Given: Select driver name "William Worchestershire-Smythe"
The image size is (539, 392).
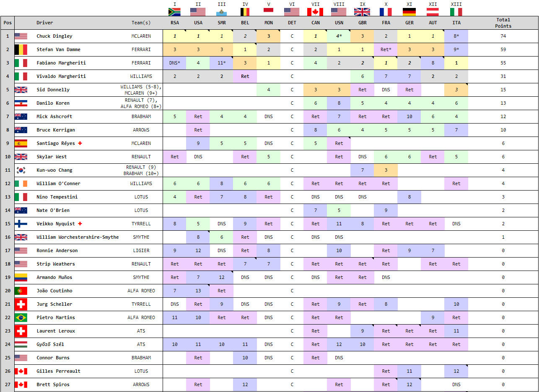Looking at the screenshot, I should tap(78, 237).
